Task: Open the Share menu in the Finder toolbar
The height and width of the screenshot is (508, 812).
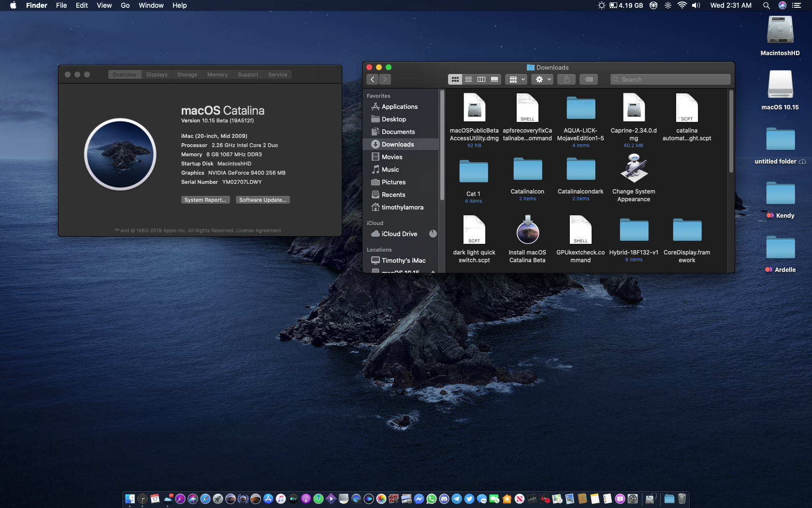Action: (566, 79)
